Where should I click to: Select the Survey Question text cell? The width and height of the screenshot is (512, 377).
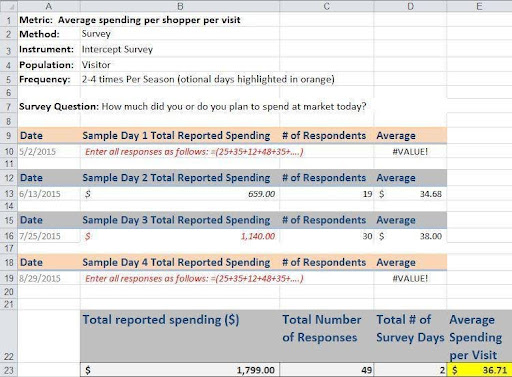[193, 107]
